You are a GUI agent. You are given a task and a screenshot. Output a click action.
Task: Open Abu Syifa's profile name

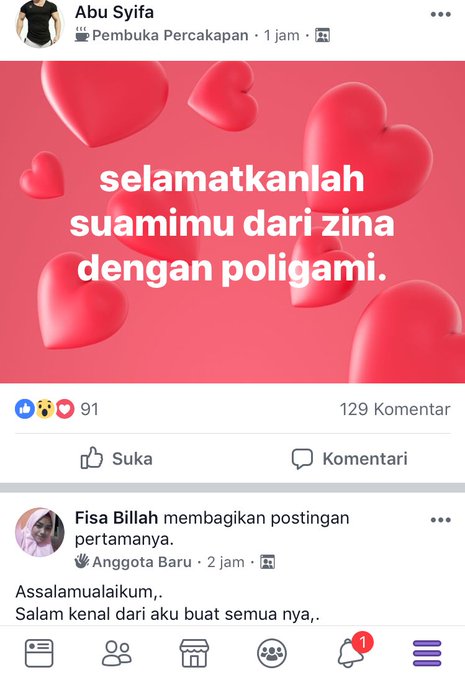[115, 12]
